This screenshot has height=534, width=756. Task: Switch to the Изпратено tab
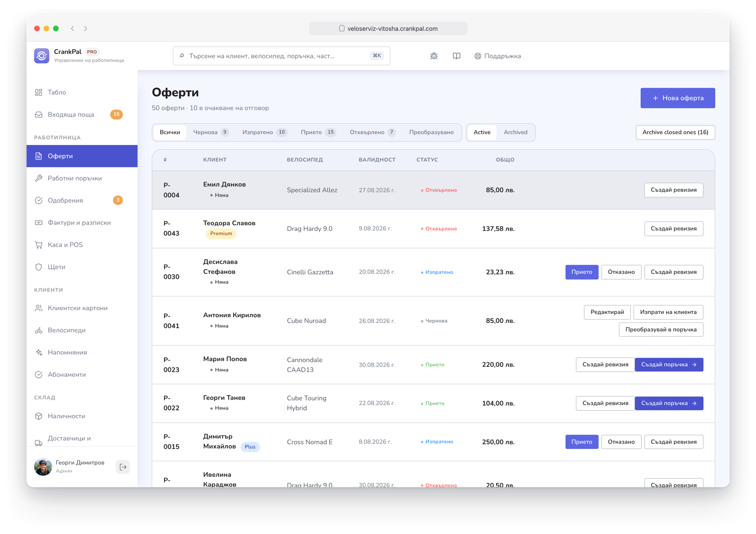[265, 132]
